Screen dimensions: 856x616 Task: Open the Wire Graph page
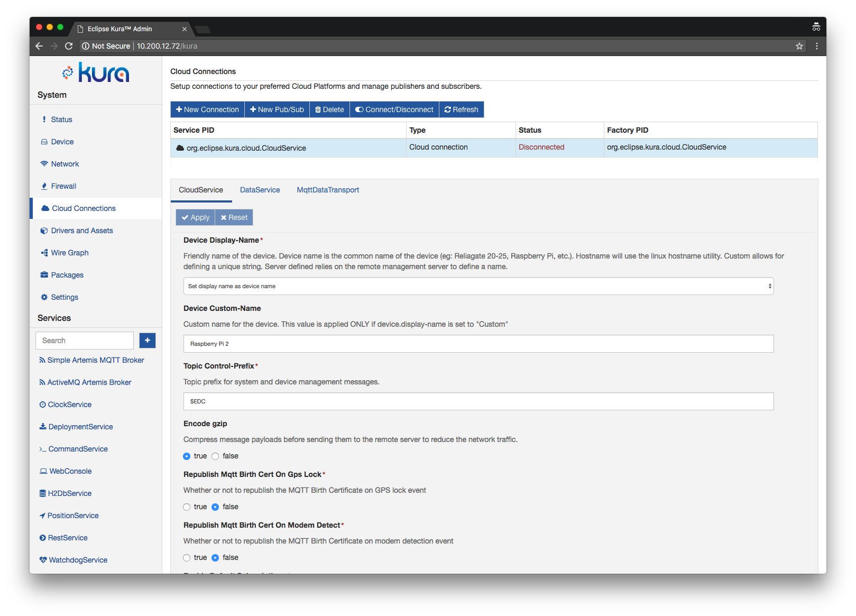[x=70, y=253]
